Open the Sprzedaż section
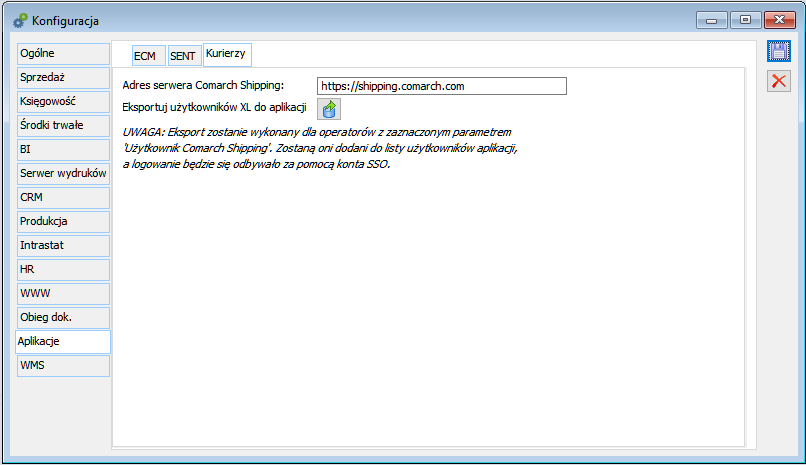Image resolution: width=806 pixels, height=465 pixels. pyautogui.click(x=63, y=78)
